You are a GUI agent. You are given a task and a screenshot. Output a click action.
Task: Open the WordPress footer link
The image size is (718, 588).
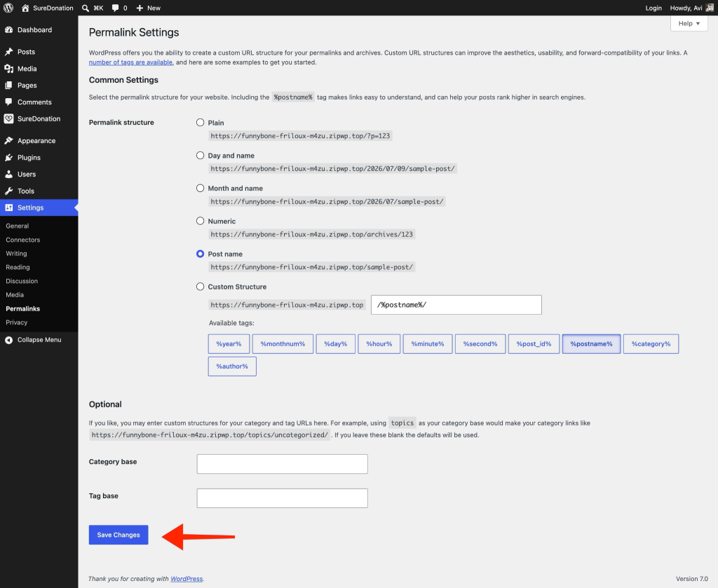tap(187, 579)
